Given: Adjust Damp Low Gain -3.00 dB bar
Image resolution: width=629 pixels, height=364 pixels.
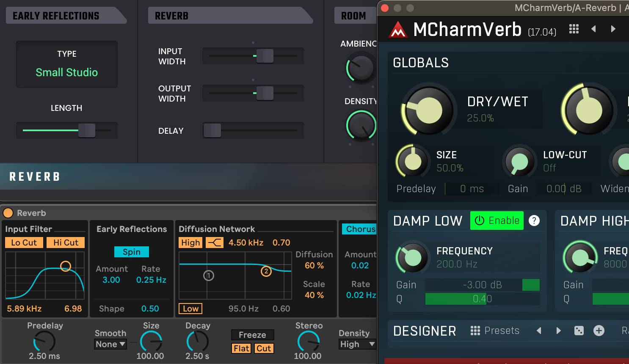Looking at the screenshot, I should pyautogui.click(x=483, y=285).
